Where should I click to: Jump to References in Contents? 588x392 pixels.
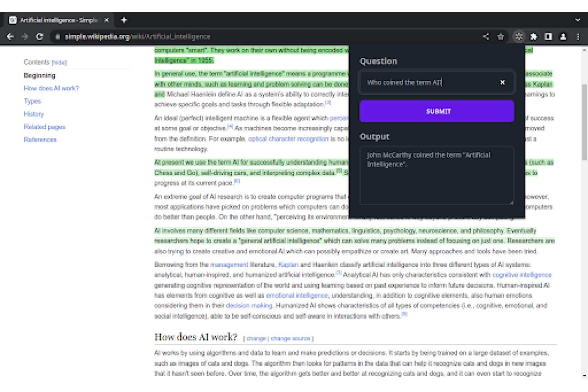point(40,140)
